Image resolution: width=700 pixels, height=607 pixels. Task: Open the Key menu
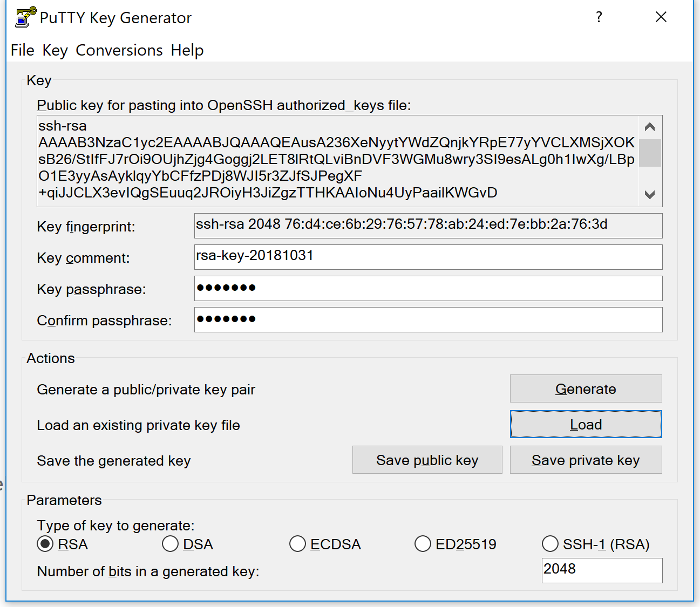55,50
